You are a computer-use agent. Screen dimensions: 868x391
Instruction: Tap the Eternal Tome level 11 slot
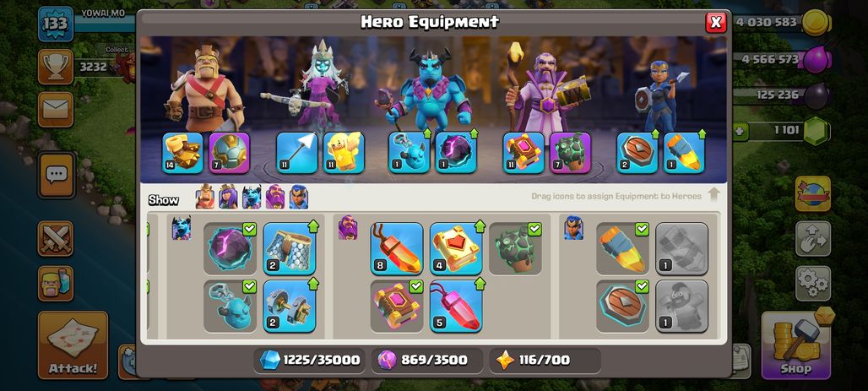click(524, 153)
